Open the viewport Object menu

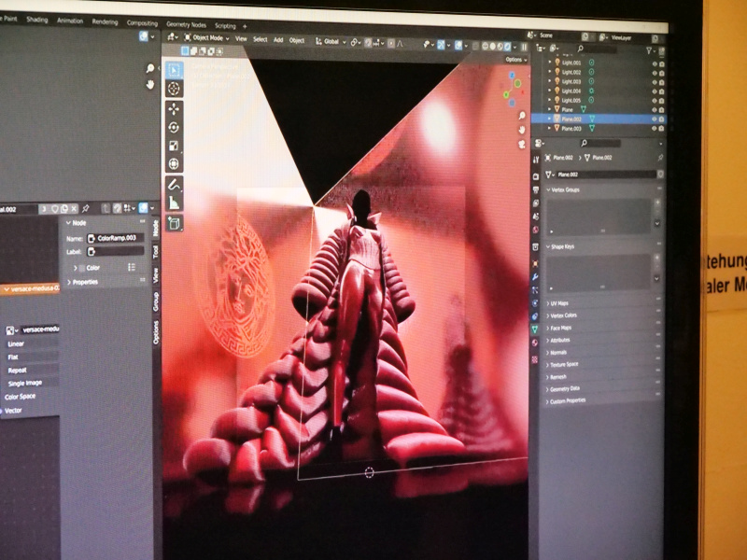pyautogui.click(x=297, y=40)
